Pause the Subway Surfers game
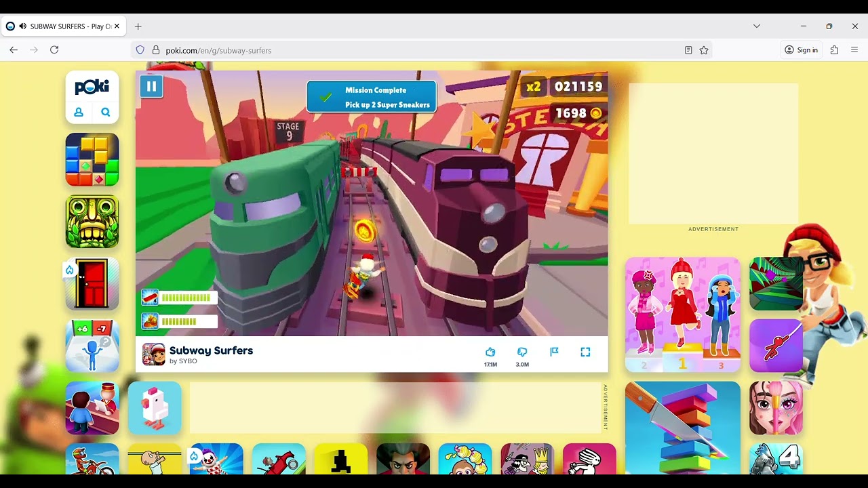 151,86
